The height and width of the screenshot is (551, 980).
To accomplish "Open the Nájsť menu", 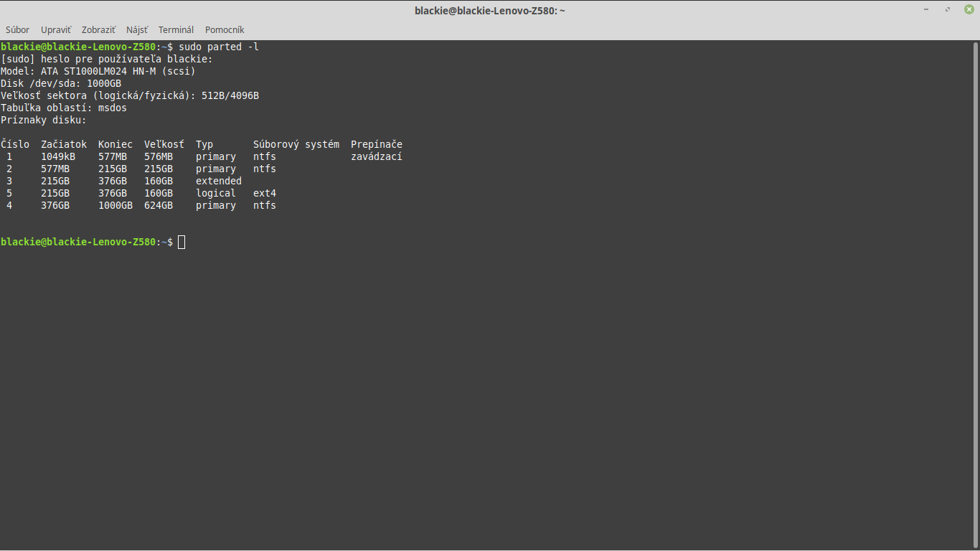I will 137,29.
